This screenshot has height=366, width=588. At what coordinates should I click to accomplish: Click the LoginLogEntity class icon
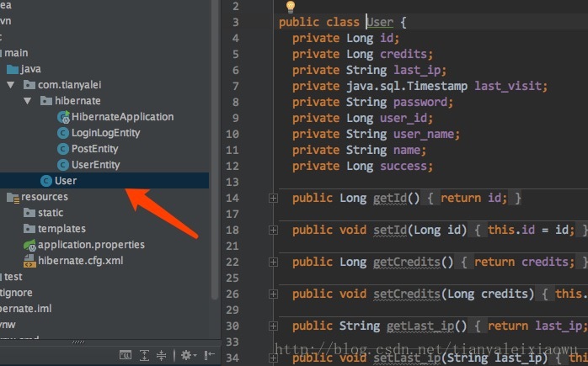click(x=62, y=133)
